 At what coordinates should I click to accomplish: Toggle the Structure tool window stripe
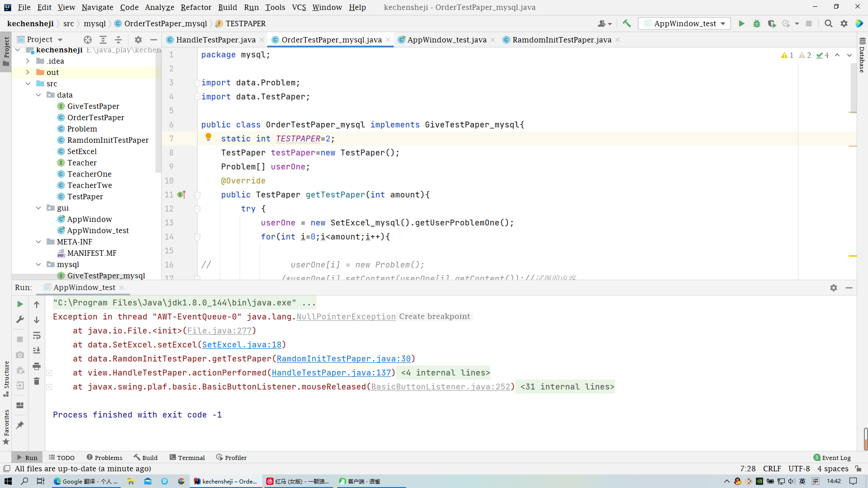[x=6, y=379]
